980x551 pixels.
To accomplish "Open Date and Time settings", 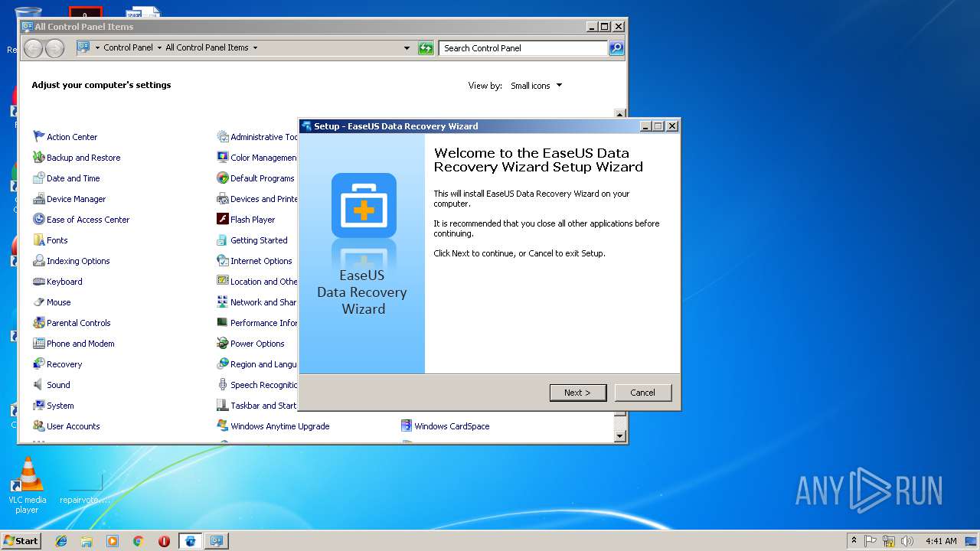I will tap(67, 178).
